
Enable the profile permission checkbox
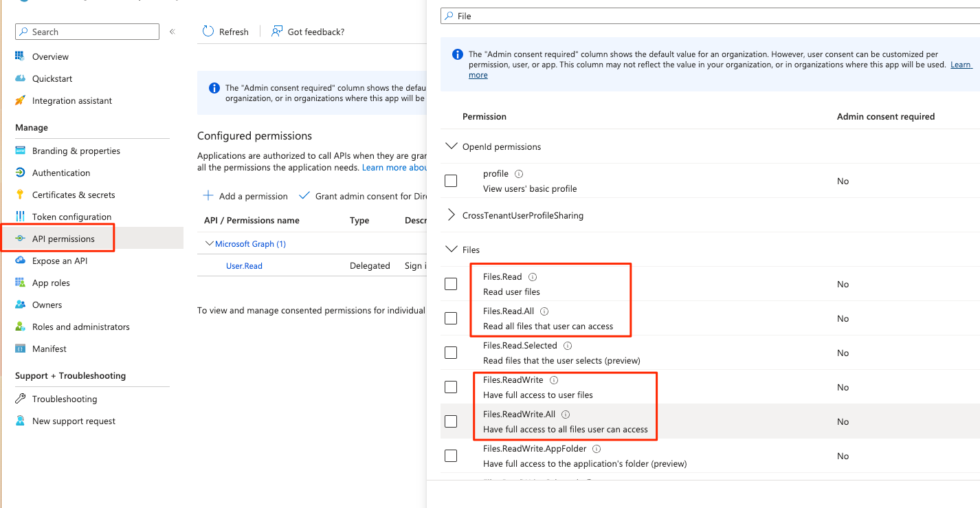(x=451, y=180)
